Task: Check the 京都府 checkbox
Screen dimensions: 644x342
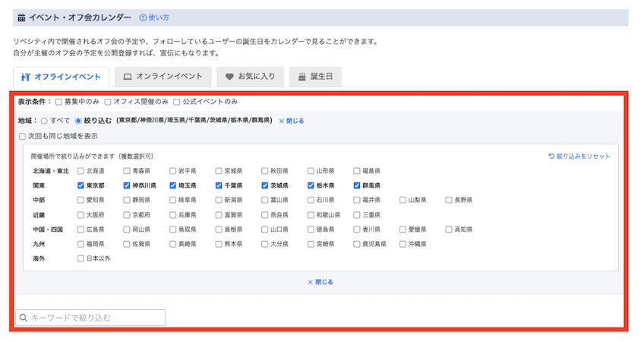Action: [127, 215]
